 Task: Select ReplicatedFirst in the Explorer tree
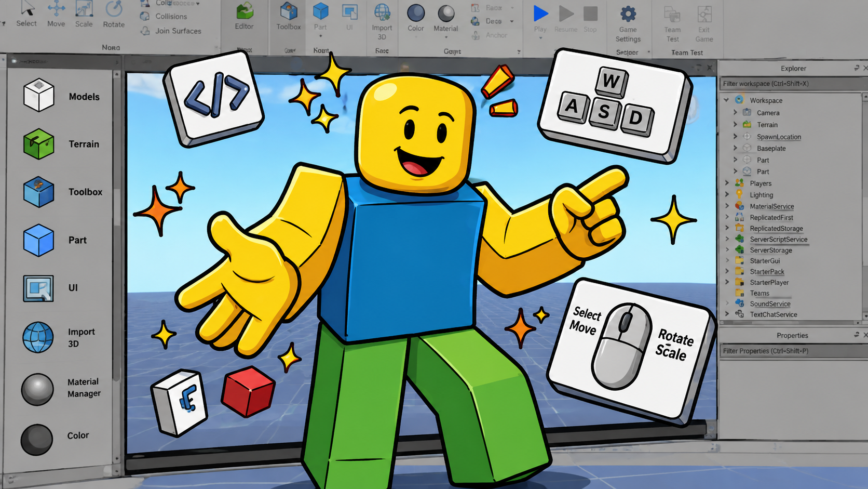pyautogui.click(x=771, y=217)
